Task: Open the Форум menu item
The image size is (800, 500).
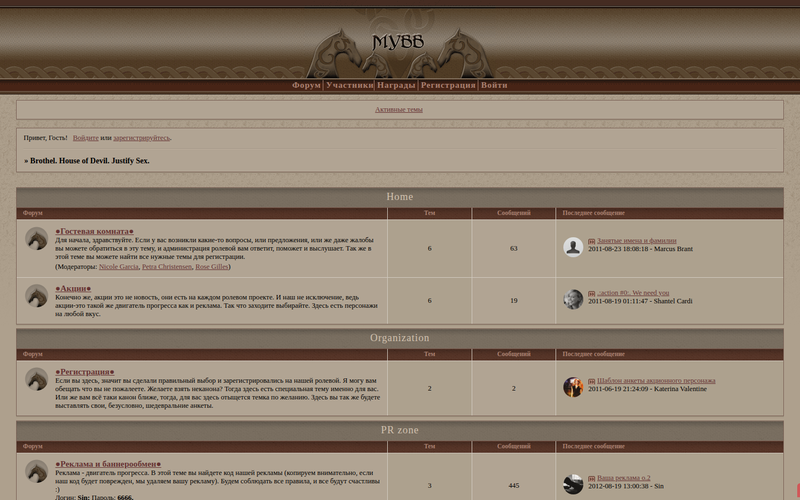Action: click(306, 86)
